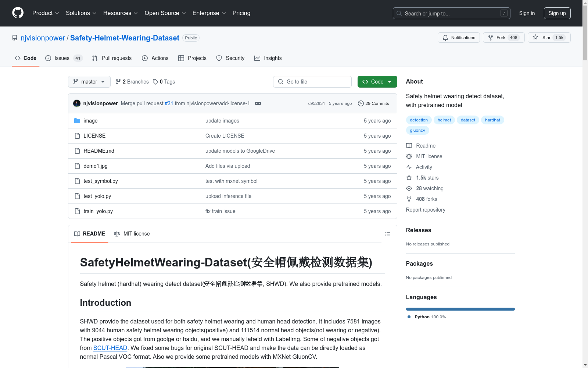Select the MIT license tab
This screenshot has width=588, height=368.
click(x=132, y=234)
